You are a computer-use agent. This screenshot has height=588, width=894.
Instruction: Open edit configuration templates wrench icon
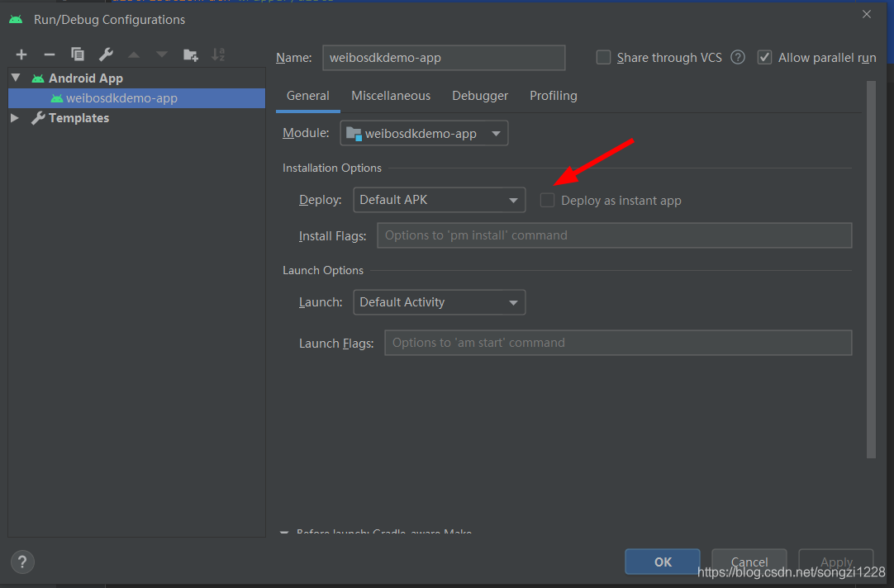[x=106, y=55]
